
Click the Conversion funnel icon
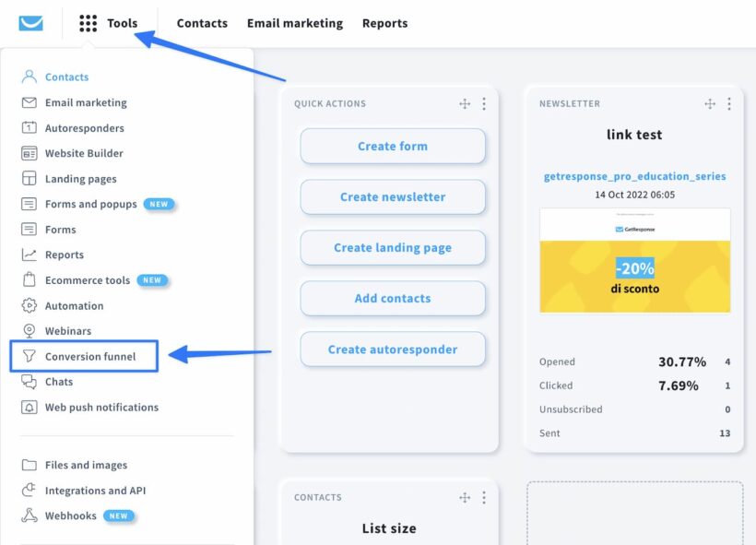[x=30, y=356]
